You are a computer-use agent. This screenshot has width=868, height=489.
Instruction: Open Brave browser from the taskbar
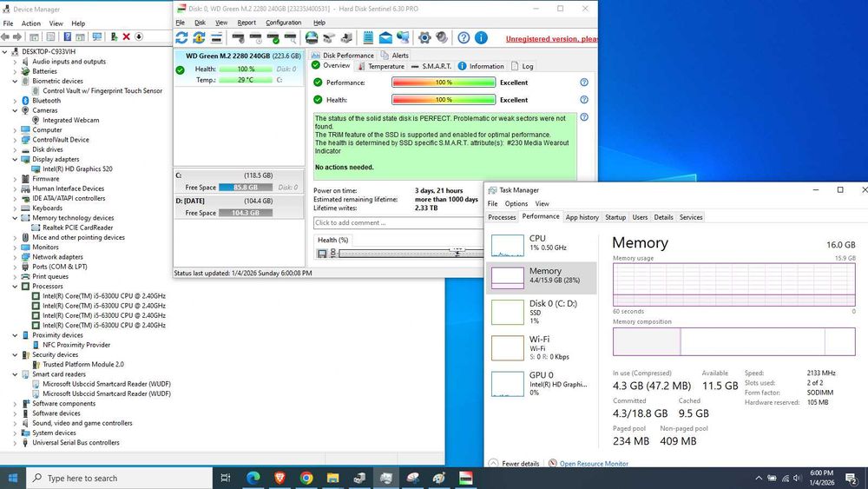pyautogui.click(x=279, y=478)
